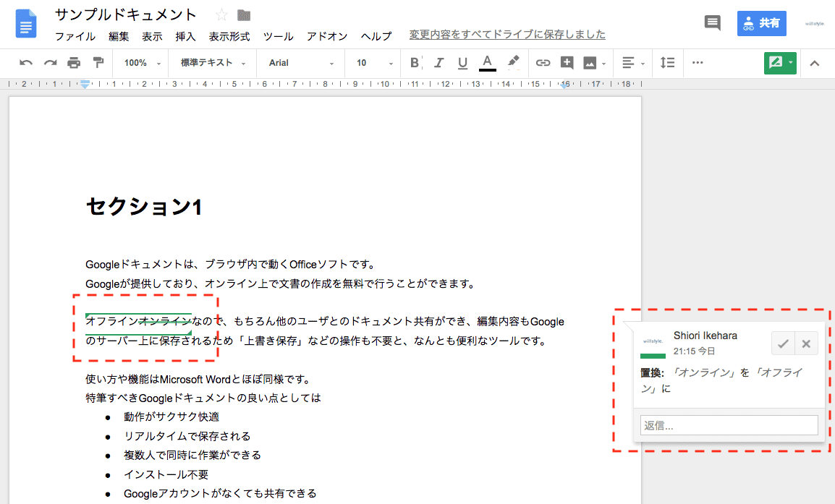Screen dimensions: 835x504
Task: Undo the last action
Action: point(25,63)
